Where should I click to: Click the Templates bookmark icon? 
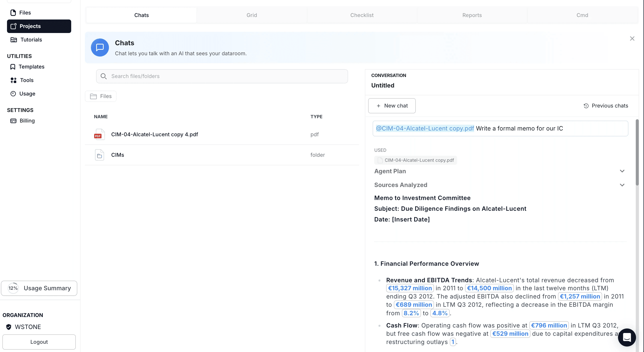click(x=13, y=67)
